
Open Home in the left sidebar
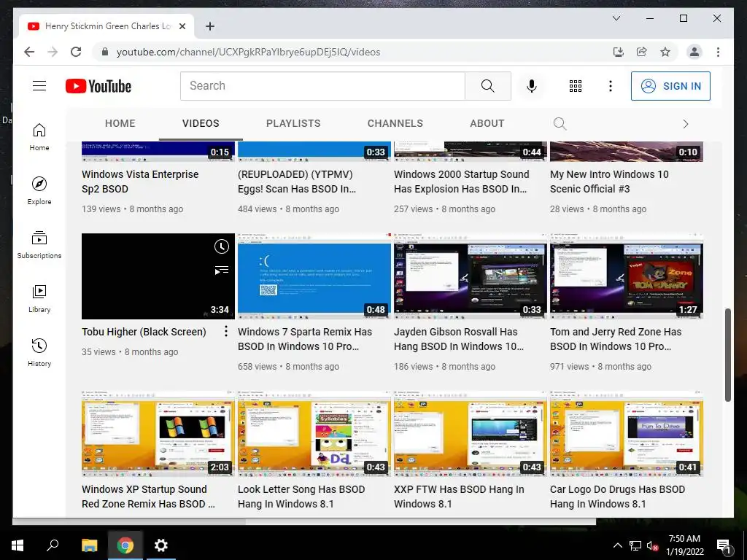coord(39,137)
